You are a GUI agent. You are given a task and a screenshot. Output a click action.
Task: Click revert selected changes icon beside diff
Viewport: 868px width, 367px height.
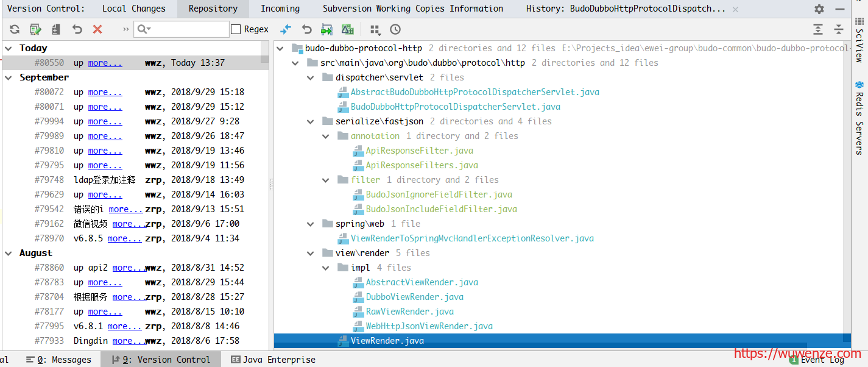point(306,29)
